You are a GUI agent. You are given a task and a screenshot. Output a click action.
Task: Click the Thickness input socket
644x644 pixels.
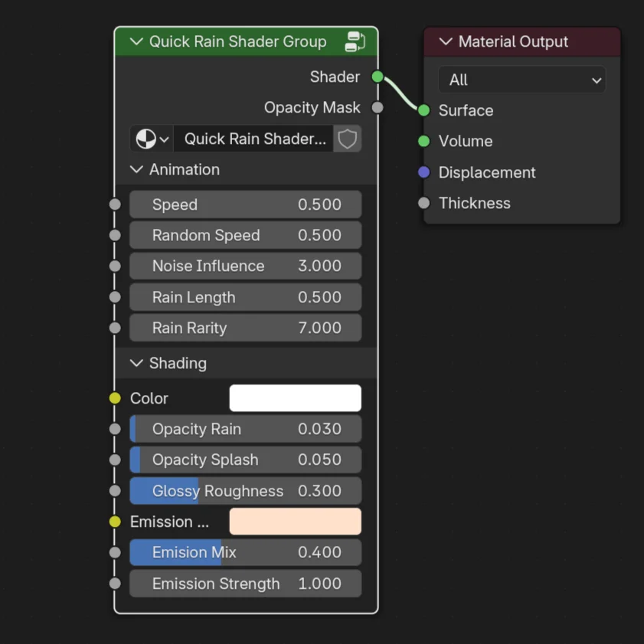click(x=424, y=203)
